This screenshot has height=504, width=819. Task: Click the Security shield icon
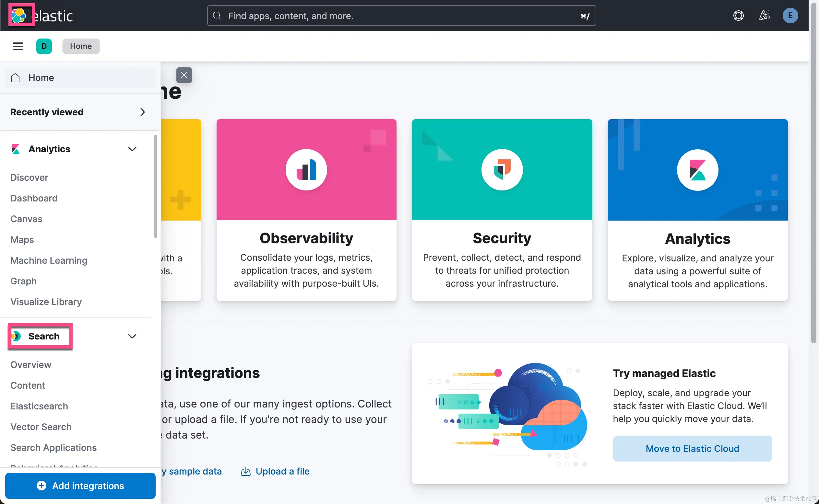pyautogui.click(x=502, y=170)
